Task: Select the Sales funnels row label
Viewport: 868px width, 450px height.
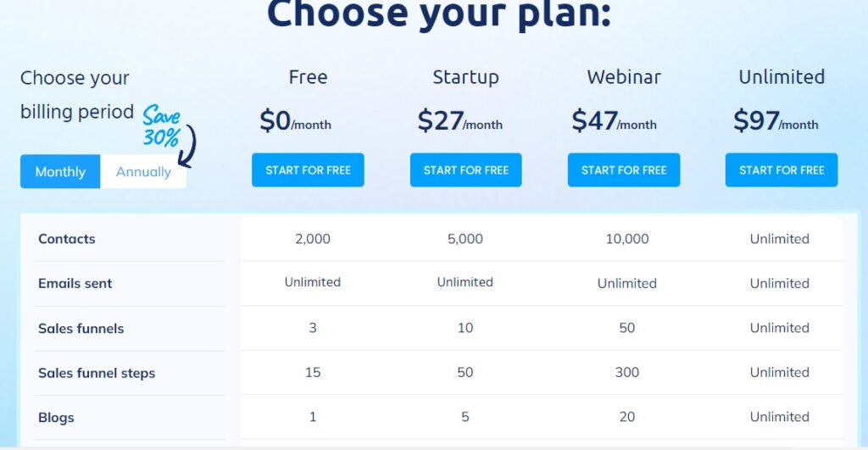Action: 81,328
